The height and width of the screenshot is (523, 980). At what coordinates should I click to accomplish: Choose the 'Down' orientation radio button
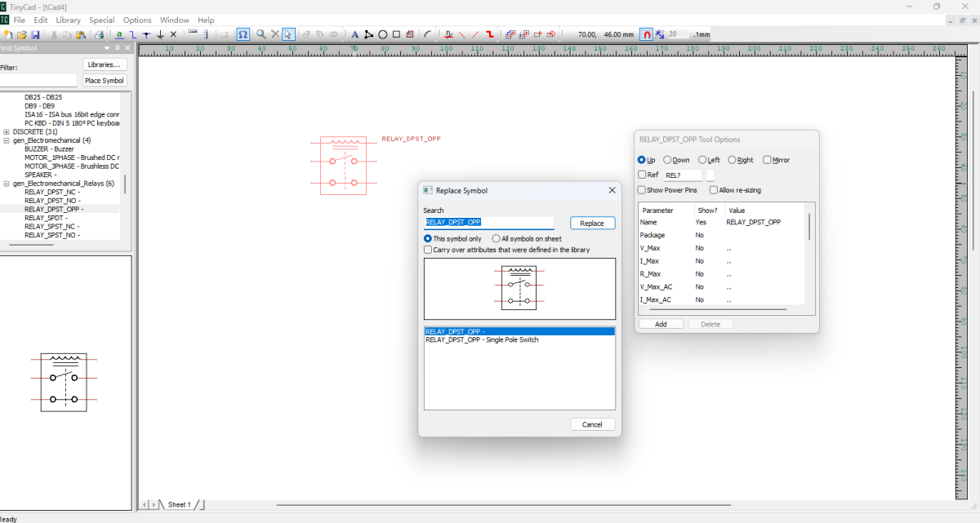(x=668, y=160)
